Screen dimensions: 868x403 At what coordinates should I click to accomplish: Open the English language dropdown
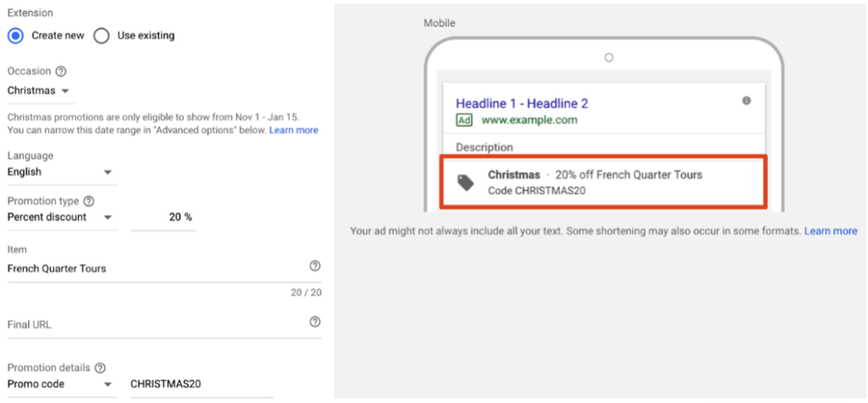pos(61,172)
